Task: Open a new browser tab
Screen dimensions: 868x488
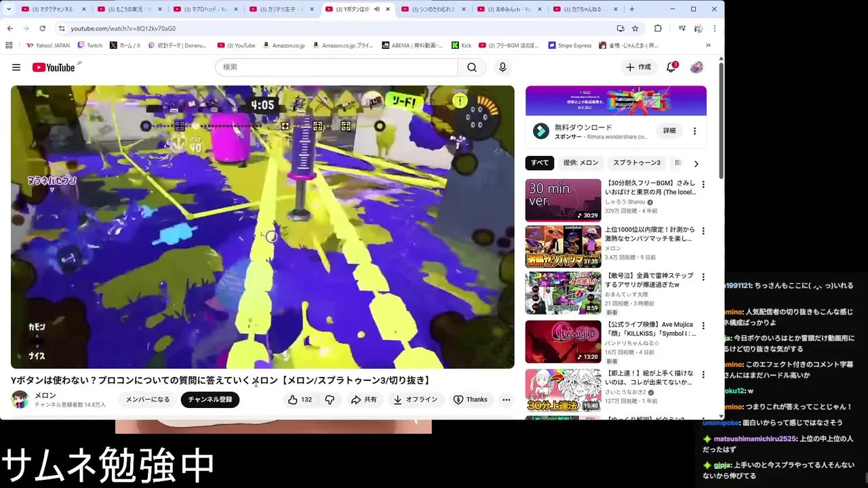Action: pos(632,9)
